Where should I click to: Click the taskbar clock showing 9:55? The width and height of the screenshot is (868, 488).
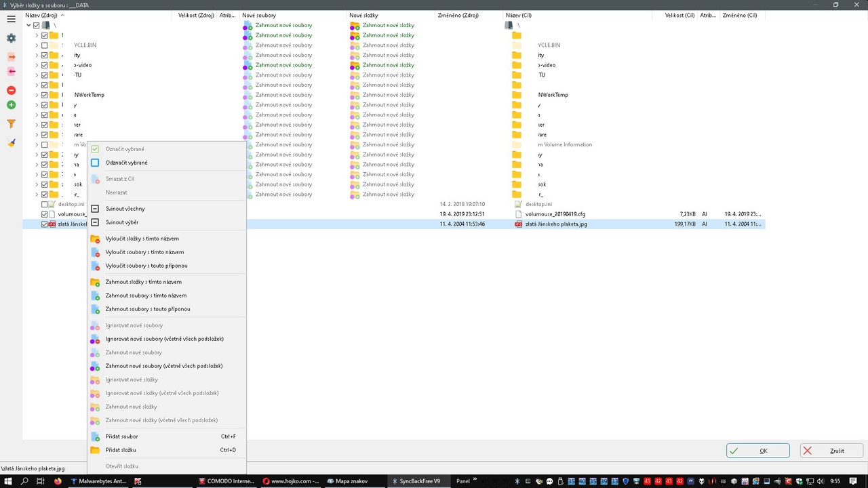(835, 481)
